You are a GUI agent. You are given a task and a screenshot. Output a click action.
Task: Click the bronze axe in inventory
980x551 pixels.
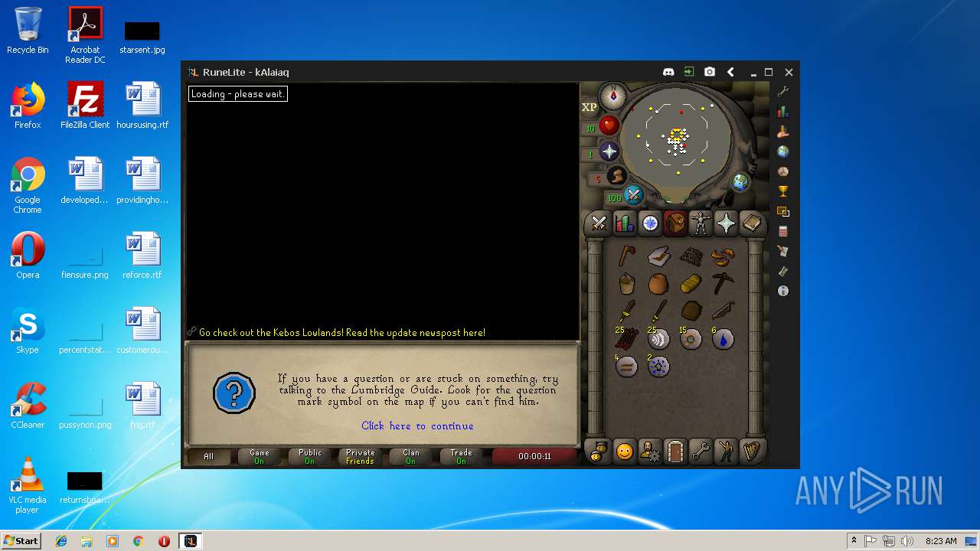point(627,256)
